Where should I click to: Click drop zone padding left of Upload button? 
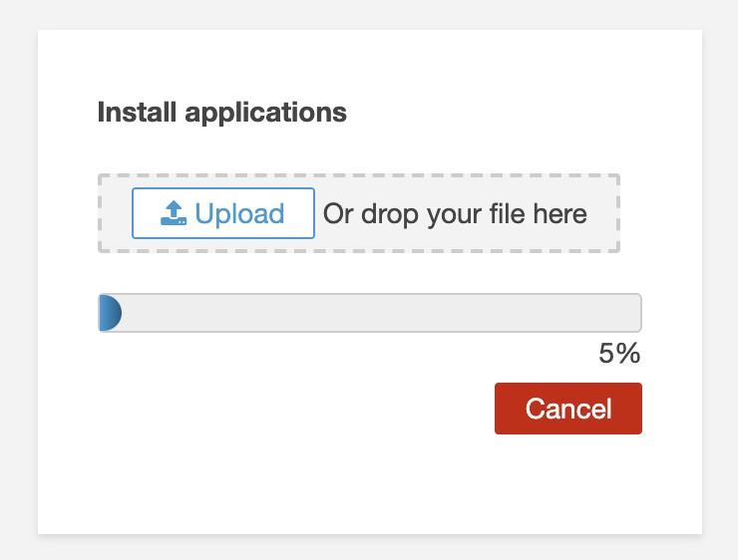tap(116, 213)
